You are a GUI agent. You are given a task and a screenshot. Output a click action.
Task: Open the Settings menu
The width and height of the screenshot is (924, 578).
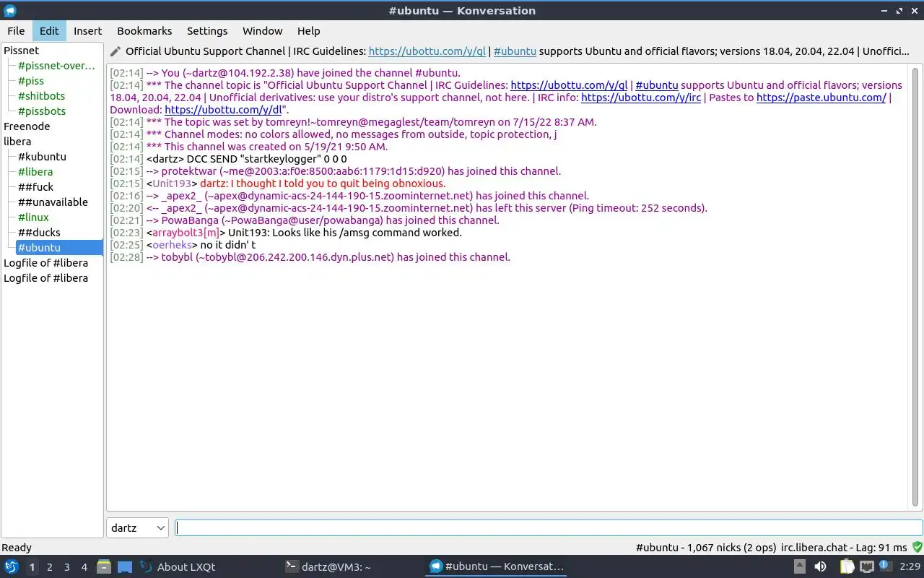(x=207, y=31)
